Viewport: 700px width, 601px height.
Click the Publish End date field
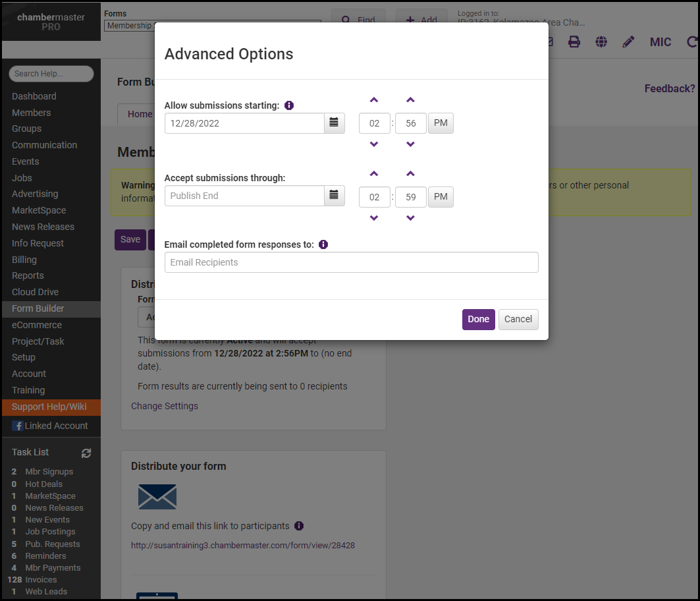(244, 196)
